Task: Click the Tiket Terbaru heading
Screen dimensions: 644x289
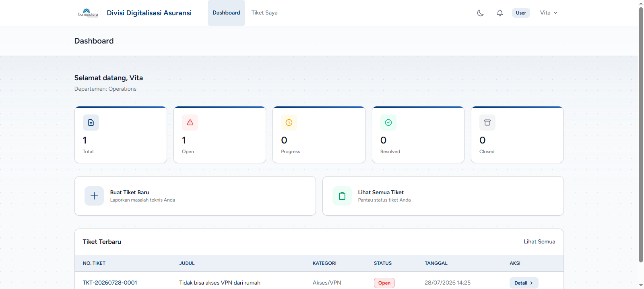Action: coord(102,242)
